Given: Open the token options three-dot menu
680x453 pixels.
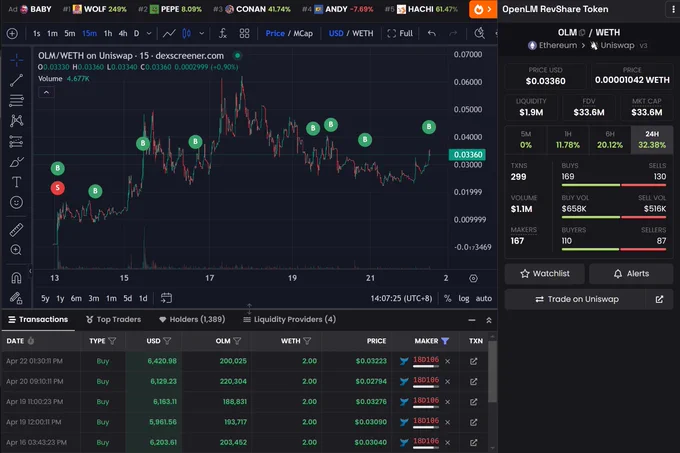Looking at the screenshot, I should click(673, 9).
